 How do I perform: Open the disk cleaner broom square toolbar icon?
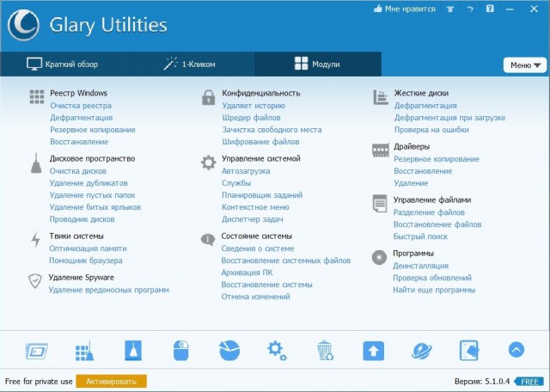(x=133, y=351)
